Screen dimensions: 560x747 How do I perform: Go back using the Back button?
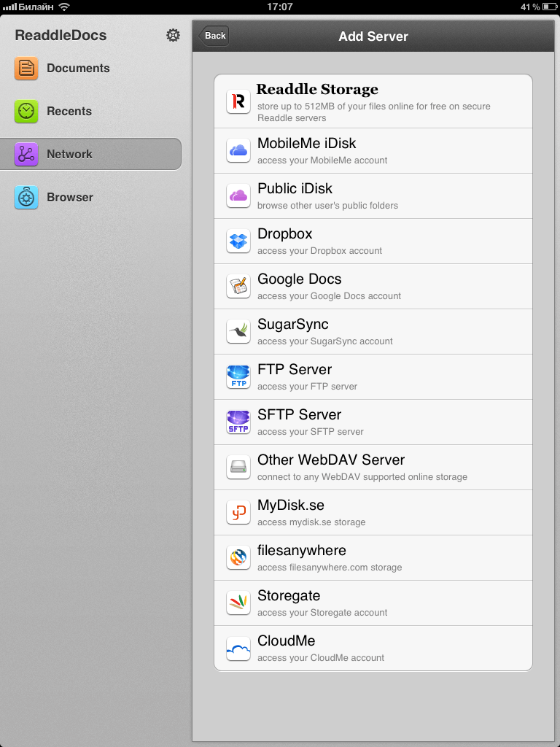(214, 36)
